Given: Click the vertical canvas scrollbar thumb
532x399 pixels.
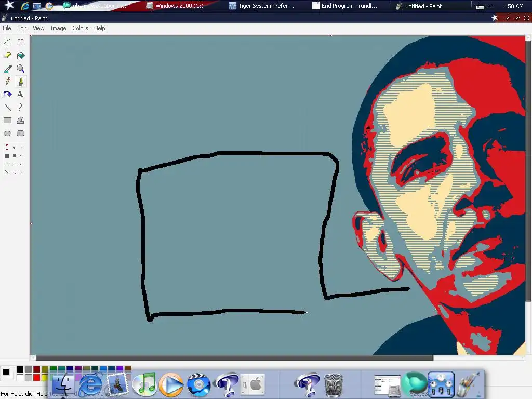Looking at the screenshot, I should coord(528,170).
